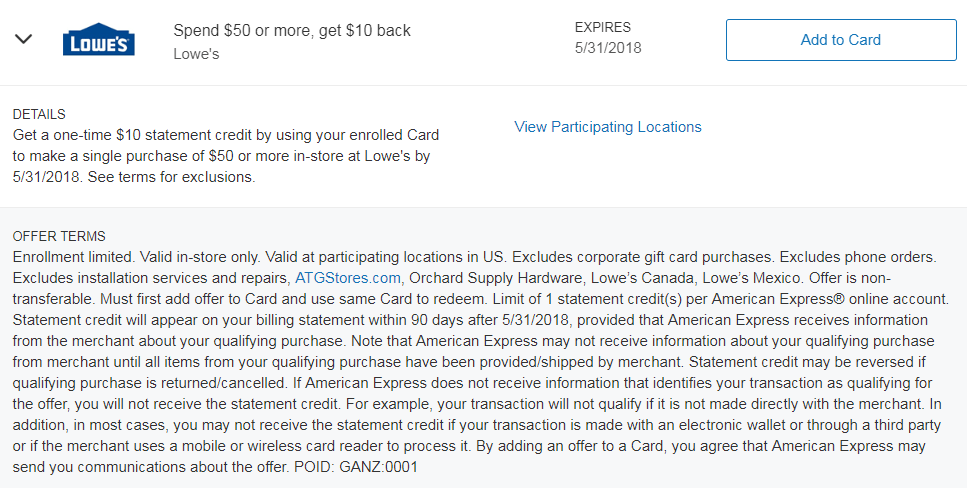This screenshot has height=488, width=967.
Task: Click the 5/31/2018 expiration date in header
Action: coord(608,48)
